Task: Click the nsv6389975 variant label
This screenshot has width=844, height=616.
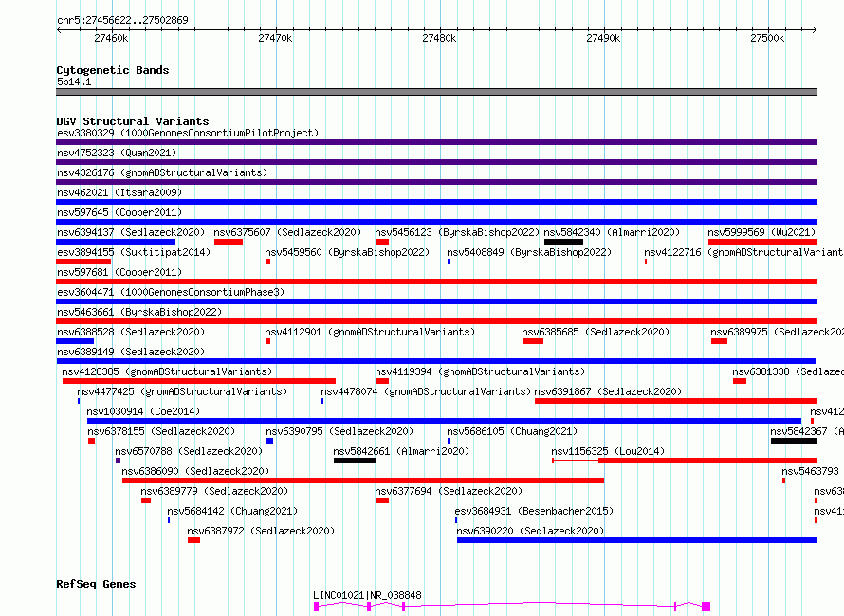Action: tap(778, 332)
